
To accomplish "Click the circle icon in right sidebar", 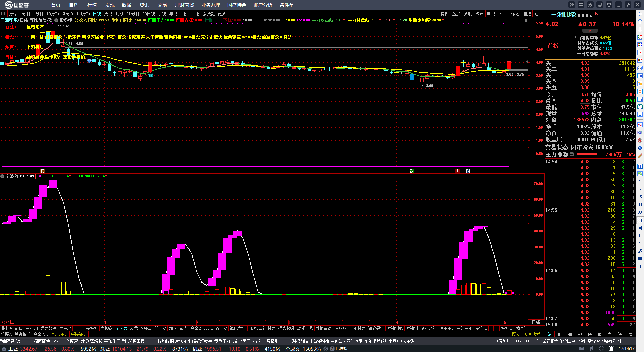I will click(640, 115).
